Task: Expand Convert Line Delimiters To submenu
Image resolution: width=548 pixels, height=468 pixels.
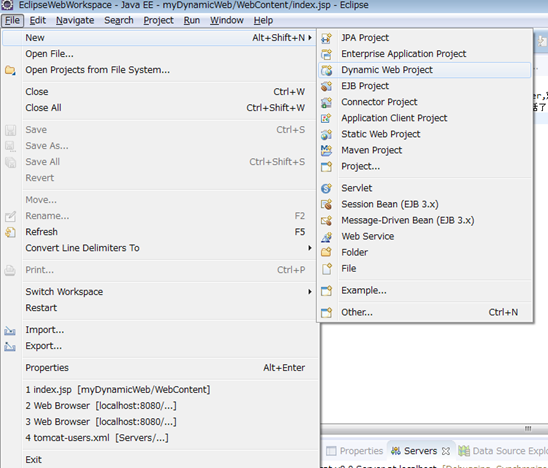Action: [x=310, y=248]
